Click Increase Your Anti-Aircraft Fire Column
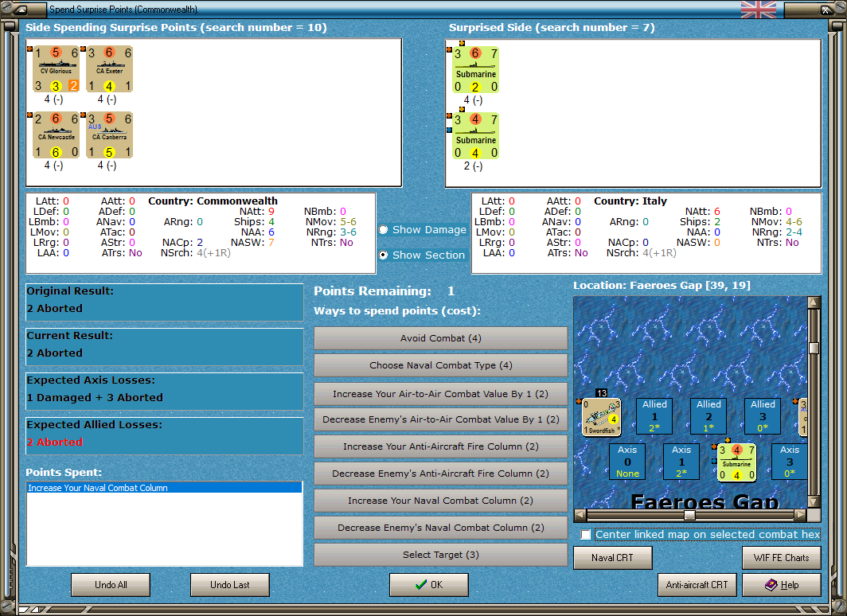Viewport: 847px width, 616px height. 441,446
